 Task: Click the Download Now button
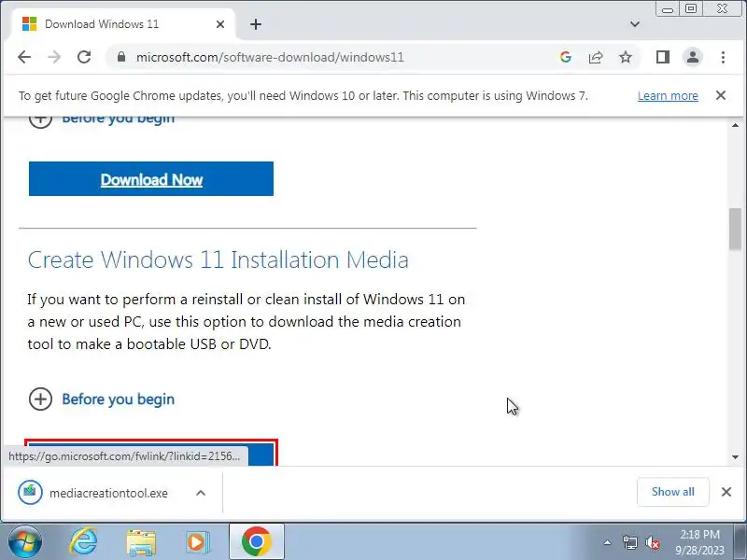[x=151, y=178]
